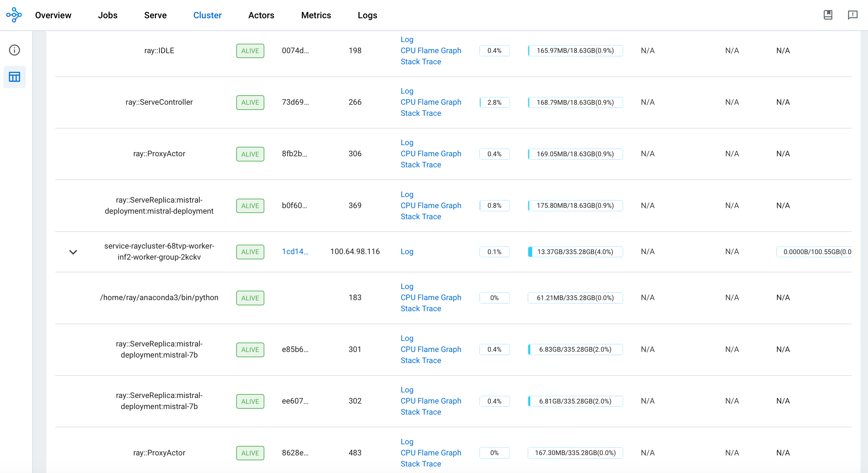View Stack Trace for PID 306
Viewport: 868px width, 473px height.
421,165
